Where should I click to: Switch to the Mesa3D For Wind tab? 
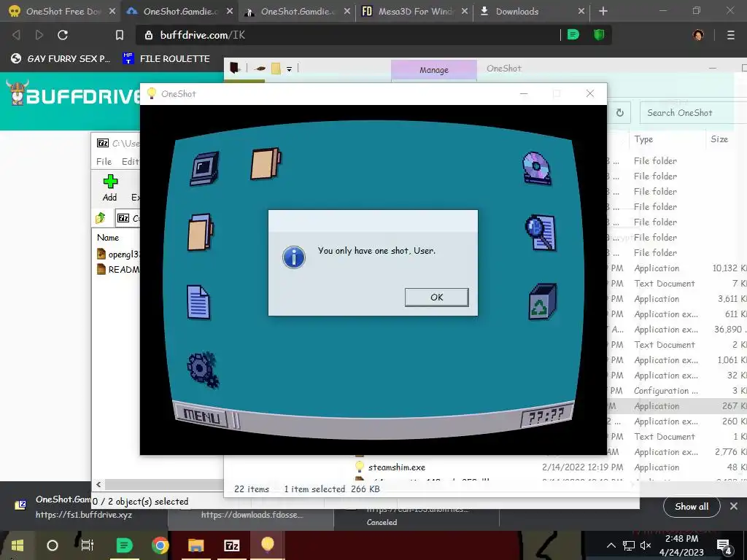click(x=414, y=11)
